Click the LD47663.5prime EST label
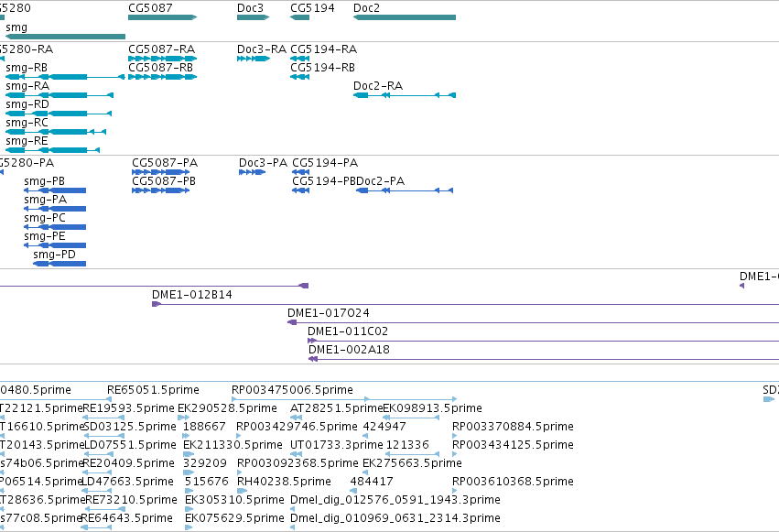 click(x=127, y=482)
